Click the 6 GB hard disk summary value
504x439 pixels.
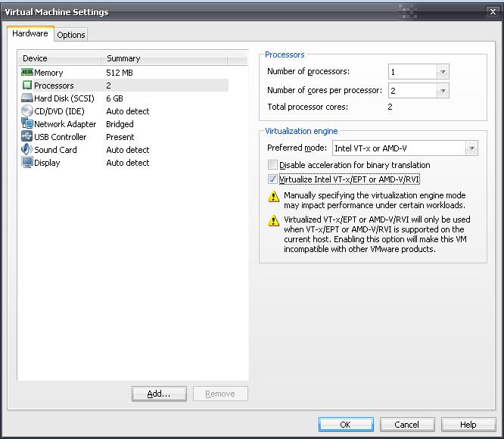[115, 98]
